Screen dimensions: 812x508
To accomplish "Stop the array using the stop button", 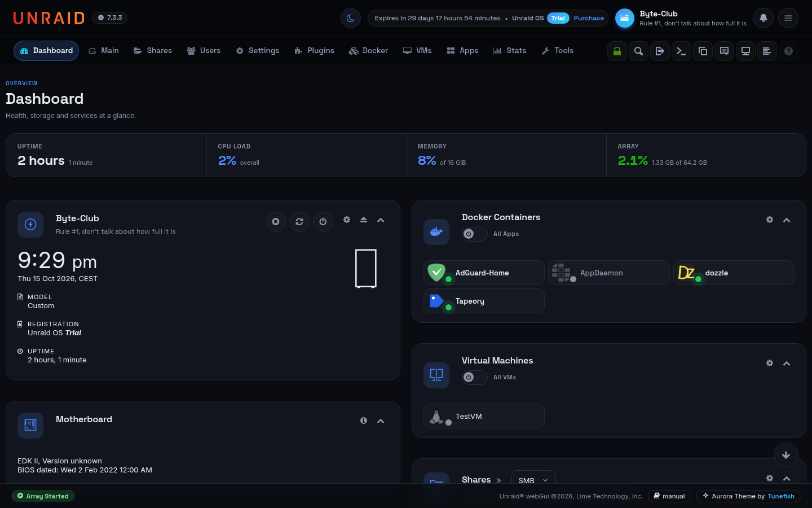I will click(x=276, y=221).
